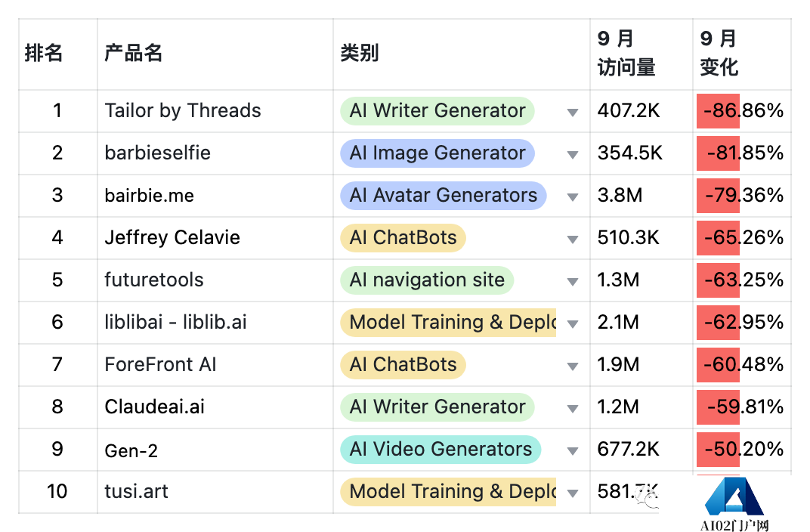Select the 3.8M visits cell
Image resolution: width=810 pixels, height=532 pixels.
point(620,195)
